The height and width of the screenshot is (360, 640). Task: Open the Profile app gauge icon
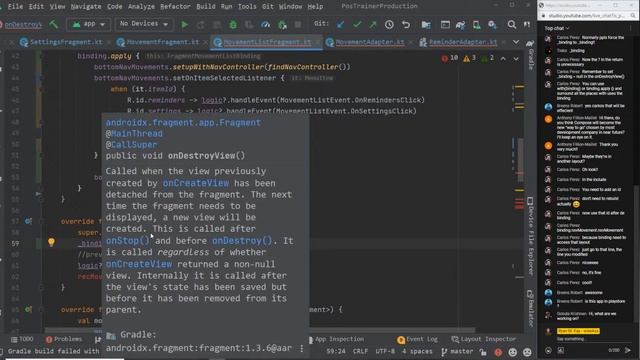coord(265,24)
